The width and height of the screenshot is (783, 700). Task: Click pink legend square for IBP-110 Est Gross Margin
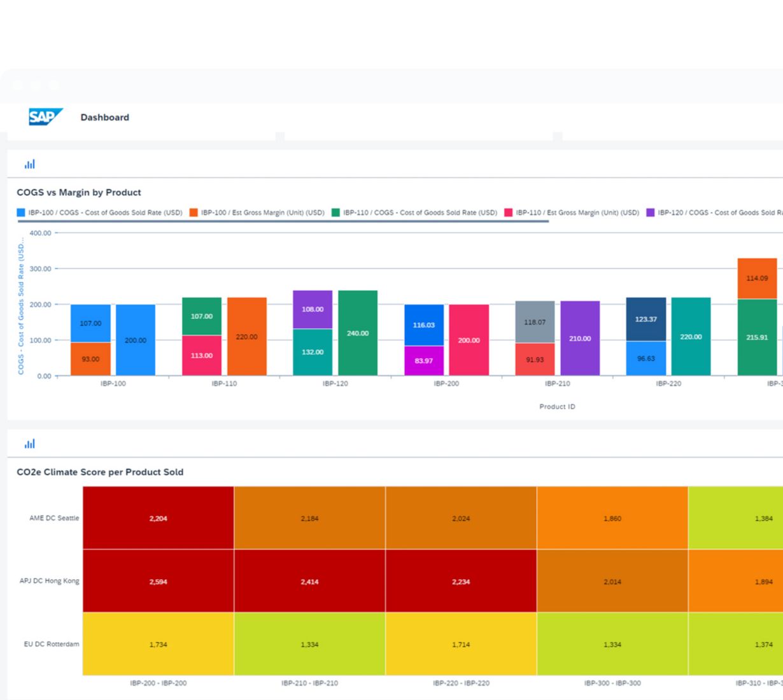tap(509, 213)
